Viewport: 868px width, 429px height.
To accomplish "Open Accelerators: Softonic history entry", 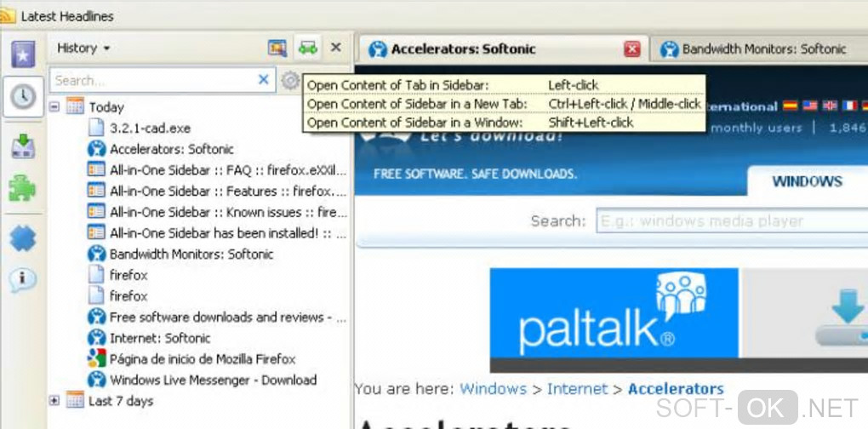I will (x=161, y=149).
